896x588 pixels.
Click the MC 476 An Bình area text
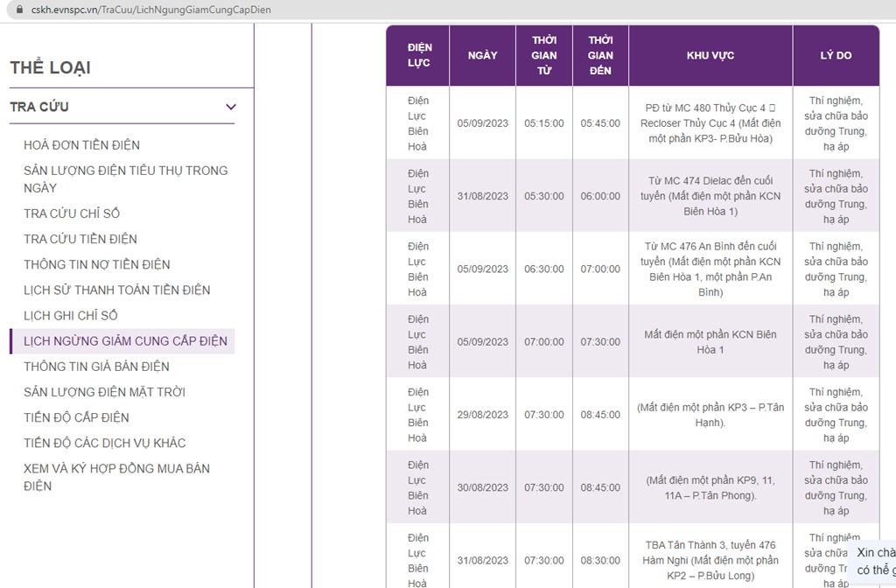click(710, 269)
